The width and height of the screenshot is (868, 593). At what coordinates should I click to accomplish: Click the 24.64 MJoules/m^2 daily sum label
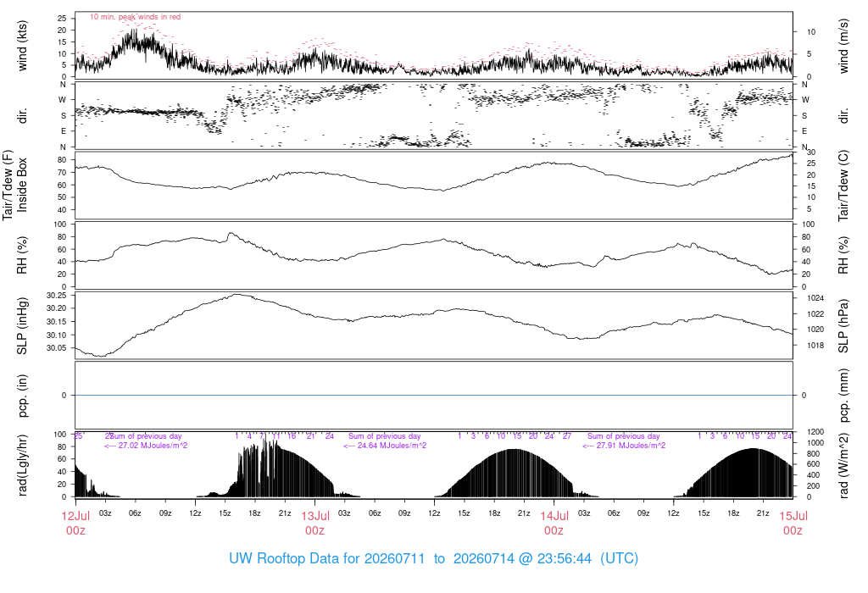(x=385, y=445)
